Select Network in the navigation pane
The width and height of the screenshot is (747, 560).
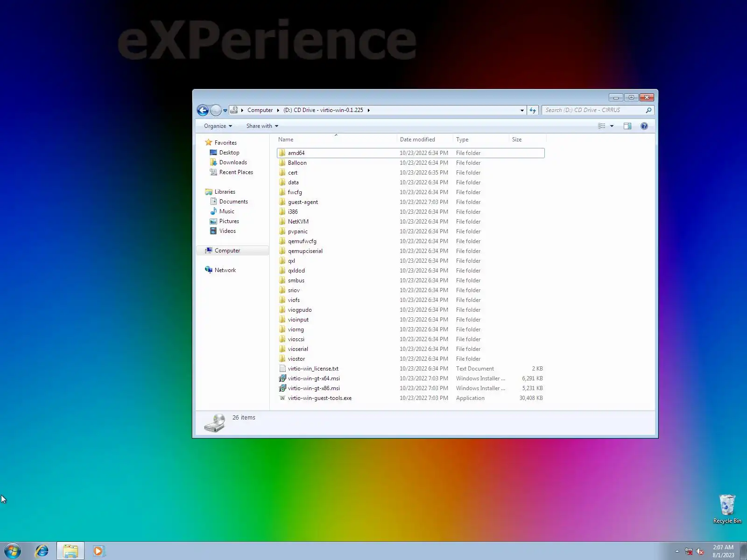(x=225, y=270)
